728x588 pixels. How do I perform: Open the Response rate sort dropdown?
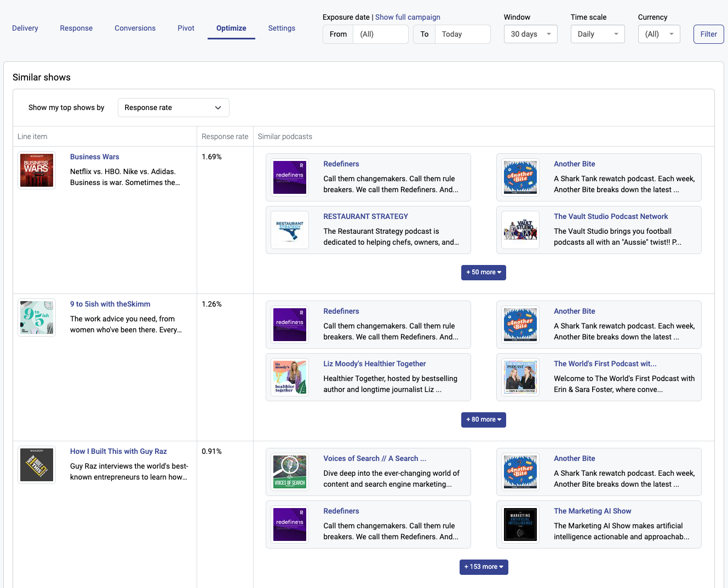click(173, 108)
